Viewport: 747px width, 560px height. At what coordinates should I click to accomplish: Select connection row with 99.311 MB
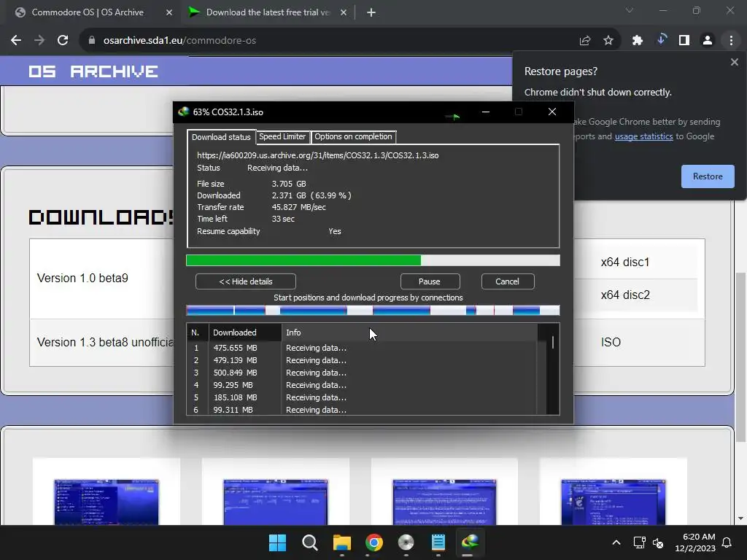362,410
